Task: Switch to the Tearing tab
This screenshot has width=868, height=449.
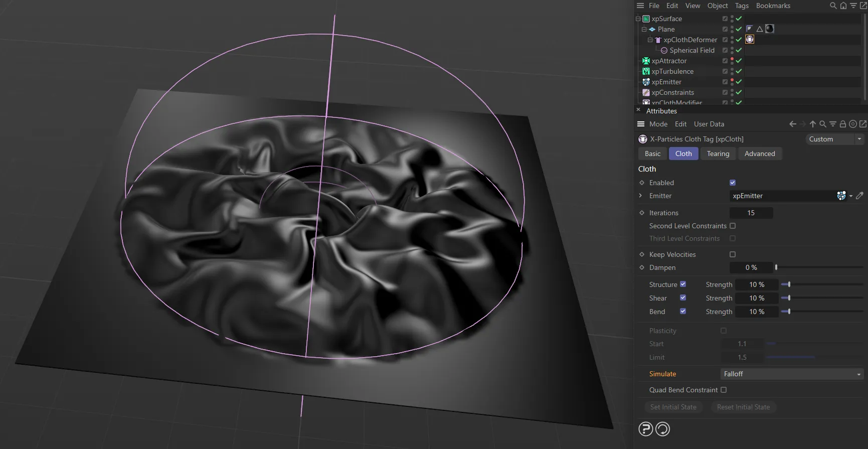Action: (718, 154)
